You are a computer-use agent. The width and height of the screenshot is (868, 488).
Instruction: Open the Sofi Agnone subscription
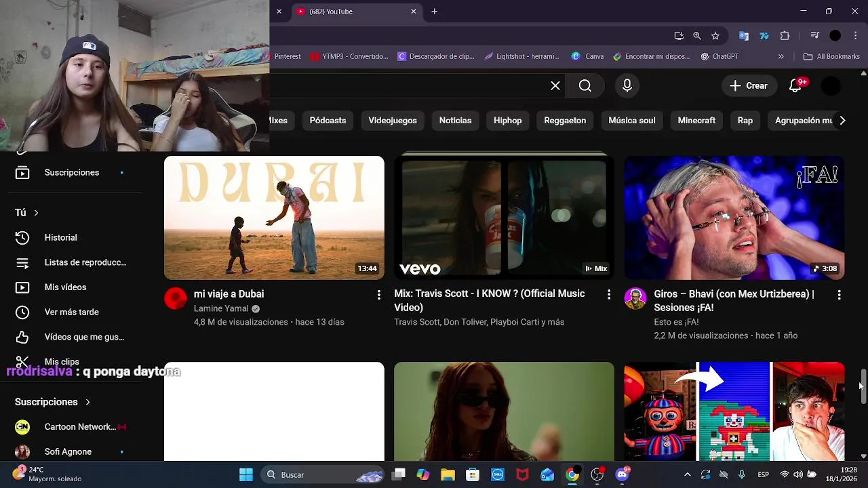coord(70,451)
